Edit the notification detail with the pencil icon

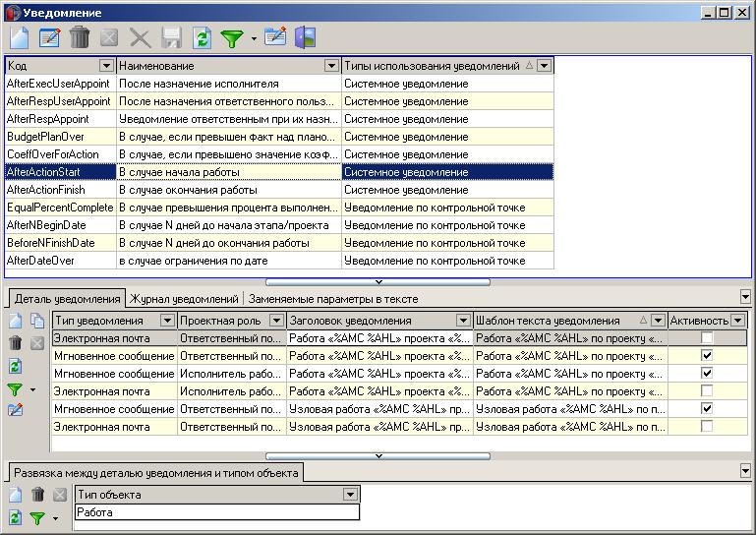[x=16, y=410]
